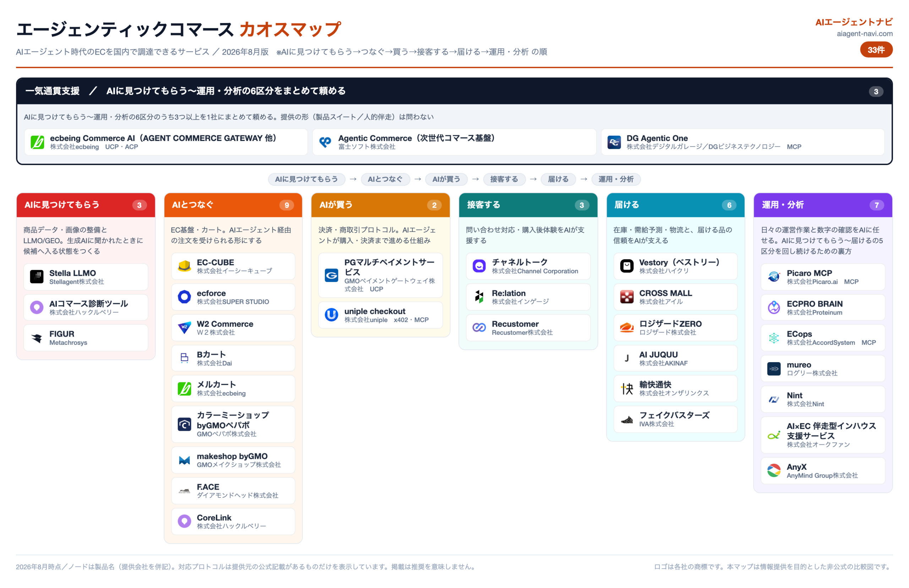The height and width of the screenshot is (588, 909).
Task: Click the 株式会社Nint text
Action: (806, 404)
